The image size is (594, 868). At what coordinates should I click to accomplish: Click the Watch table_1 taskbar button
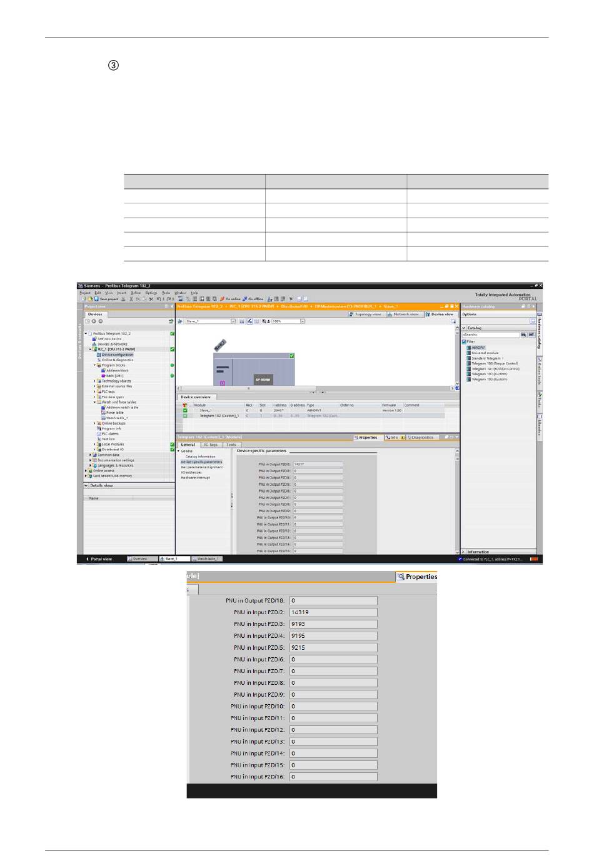pos(208,559)
